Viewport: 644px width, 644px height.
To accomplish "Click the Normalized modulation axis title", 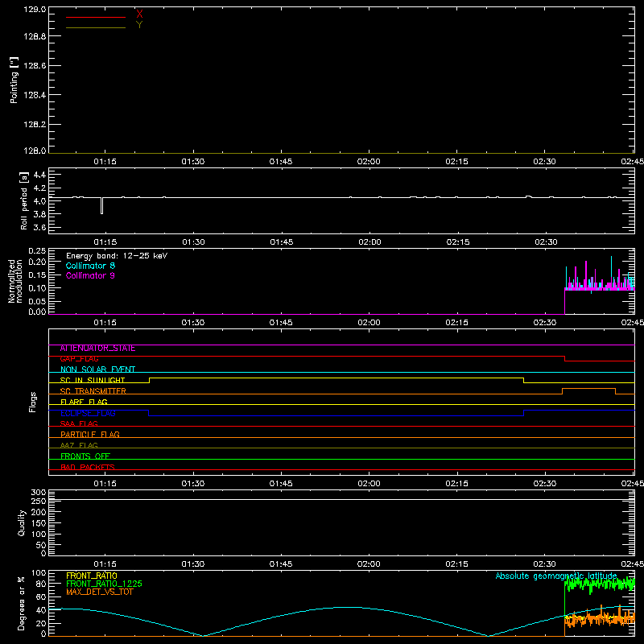I will [x=15, y=281].
